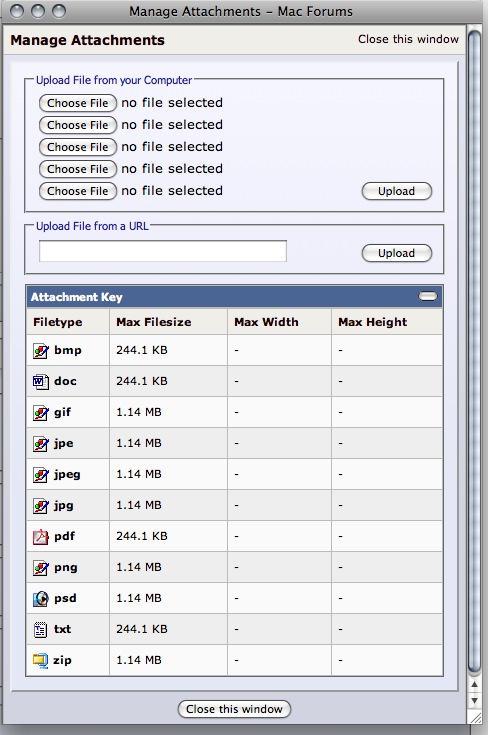Click the psd filetype icon

(41, 599)
